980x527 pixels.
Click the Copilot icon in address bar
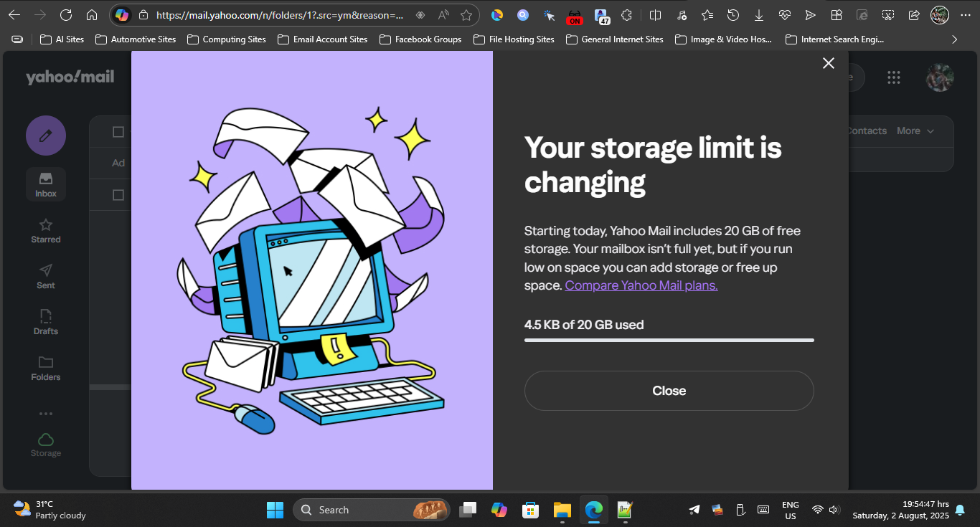tap(123, 15)
